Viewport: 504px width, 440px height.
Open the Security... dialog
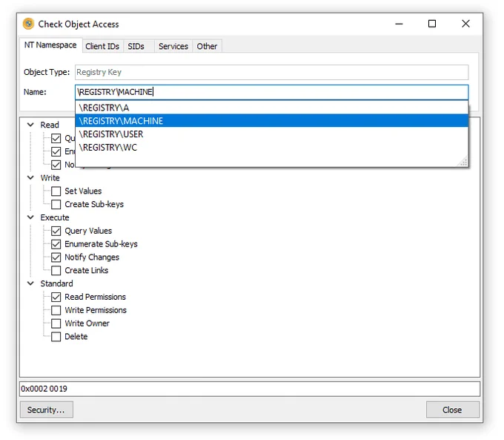46,410
